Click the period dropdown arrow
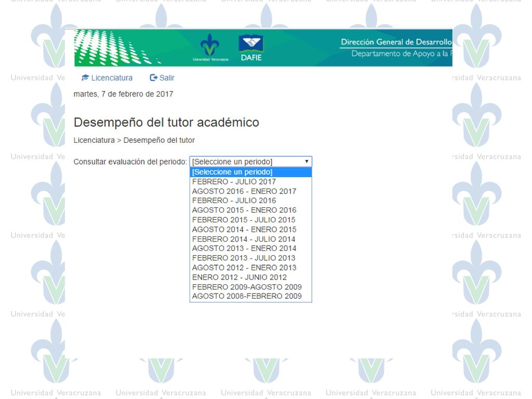Screen dimensions: 532x399 click(x=307, y=162)
